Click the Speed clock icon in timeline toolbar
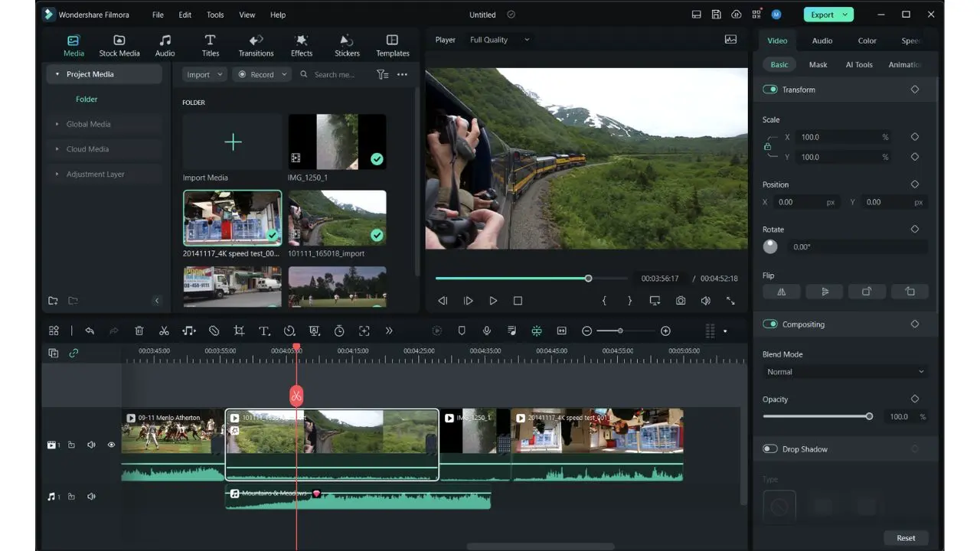Image resolution: width=980 pixels, height=551 pixels. pos(289,331)
